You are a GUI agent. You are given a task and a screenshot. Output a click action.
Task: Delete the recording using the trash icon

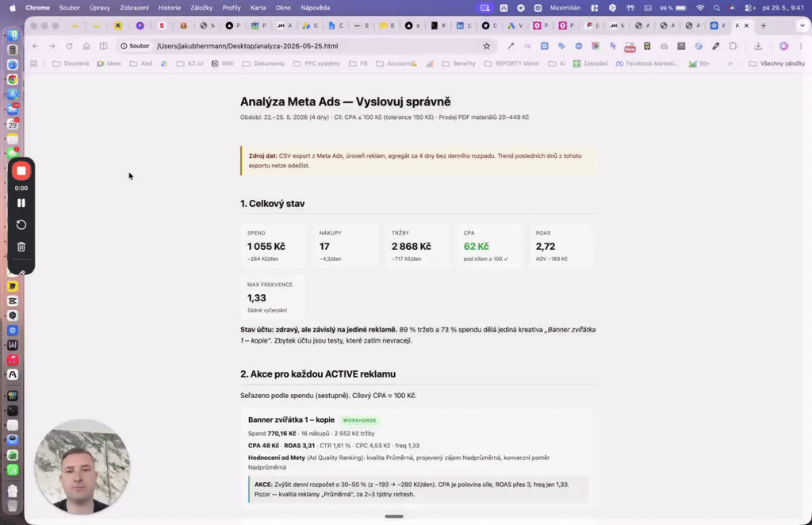(21, 247)
